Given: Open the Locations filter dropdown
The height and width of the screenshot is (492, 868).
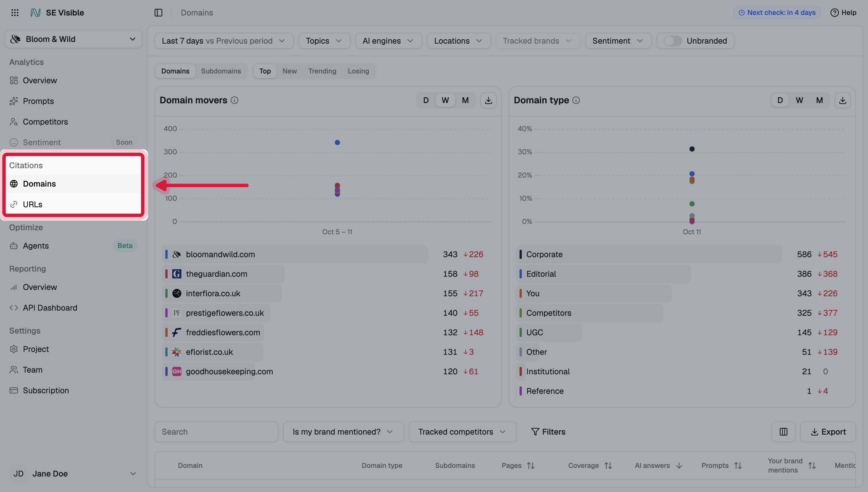Looking at the screenshot, I should coord(458,41).
